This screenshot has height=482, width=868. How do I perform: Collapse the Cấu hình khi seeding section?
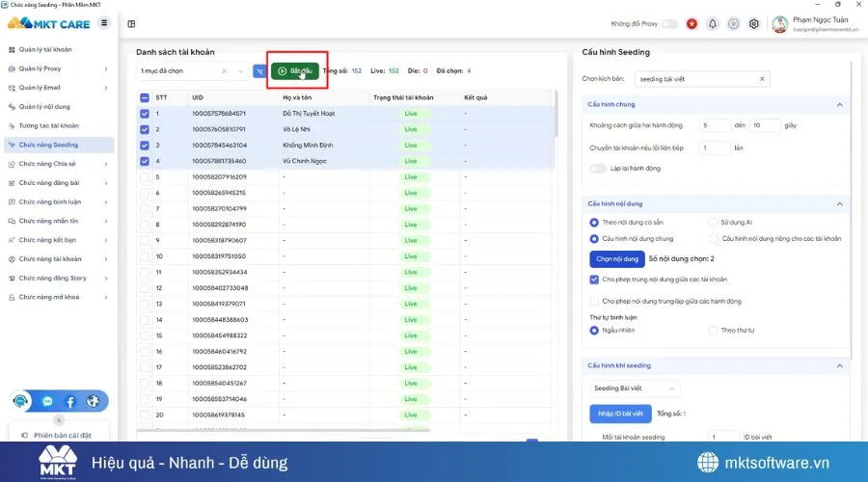[x=839, y=365]
